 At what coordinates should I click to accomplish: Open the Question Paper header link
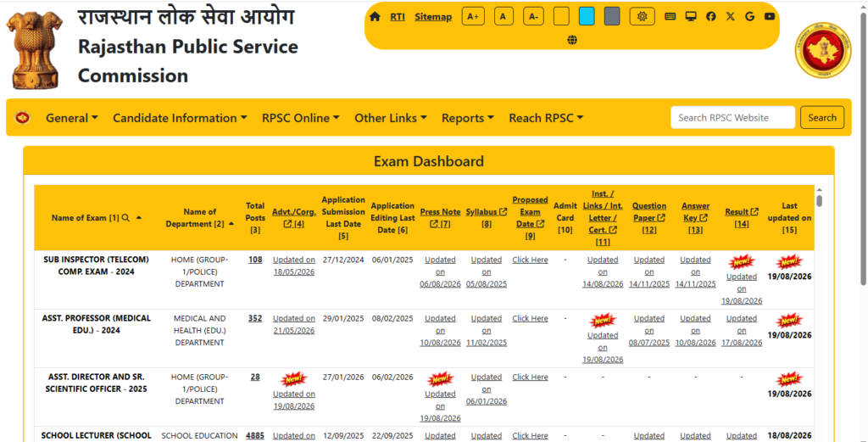(648, 218)
